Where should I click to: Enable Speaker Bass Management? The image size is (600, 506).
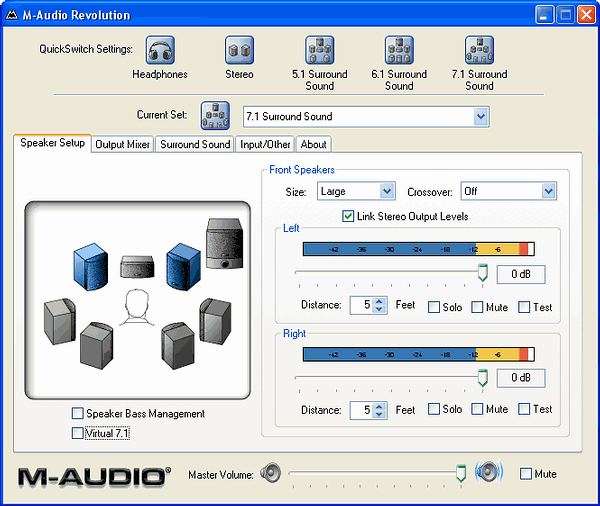pyautogui.click(x=77, y=413)
